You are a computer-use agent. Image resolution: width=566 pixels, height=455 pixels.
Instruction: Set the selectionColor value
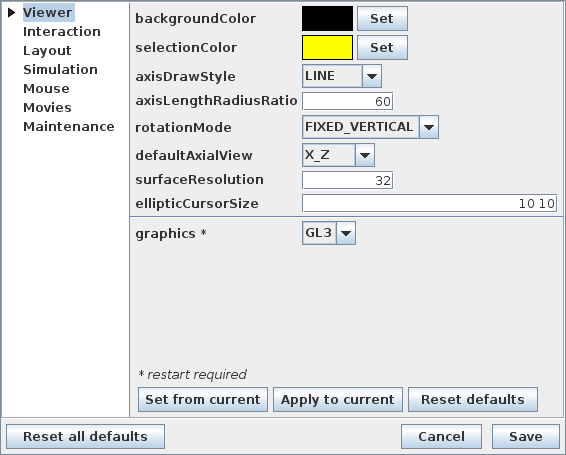click(x=382, y=47)
